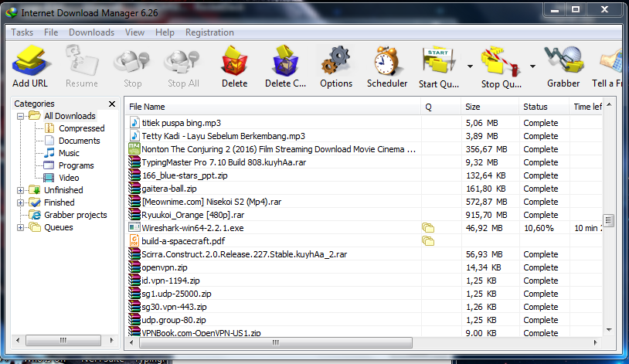This screenshot has width=629, height=364.
Task: Select the Programs category
Action: 76,165
